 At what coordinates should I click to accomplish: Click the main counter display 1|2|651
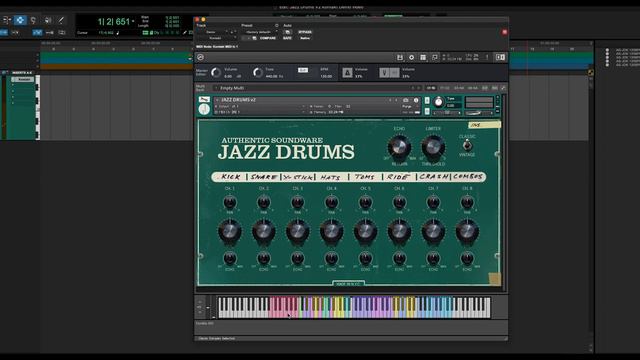pos(113,22)
